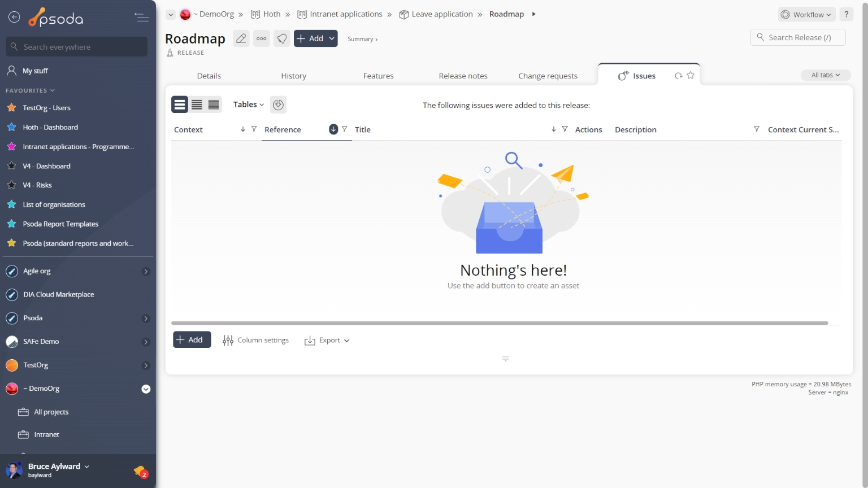Open All projects under DemoOrg
Viewport: 868px width, 488px height.
click(x=51, y=412)
